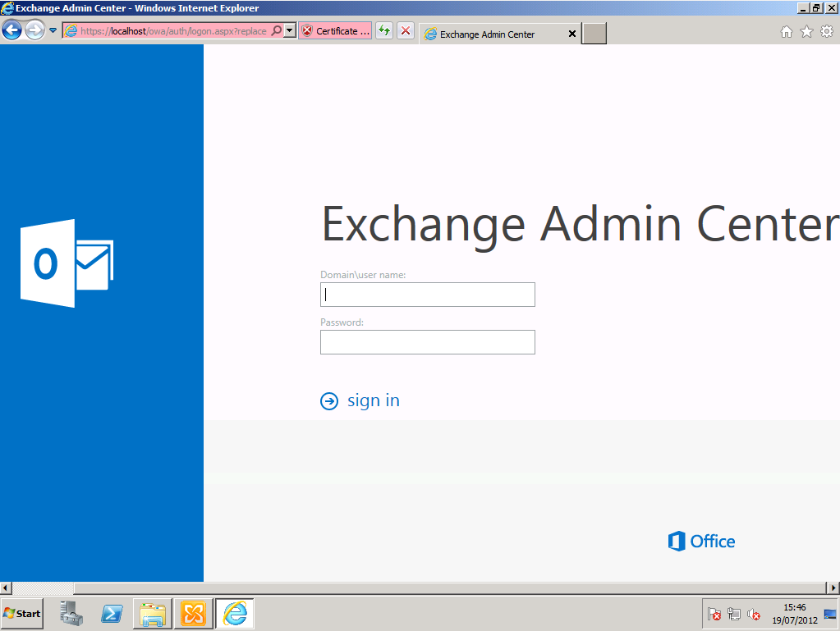Click the Certificate Error warning
The height and width of the screenshot is (631, 840).
[x=335, y=30]
